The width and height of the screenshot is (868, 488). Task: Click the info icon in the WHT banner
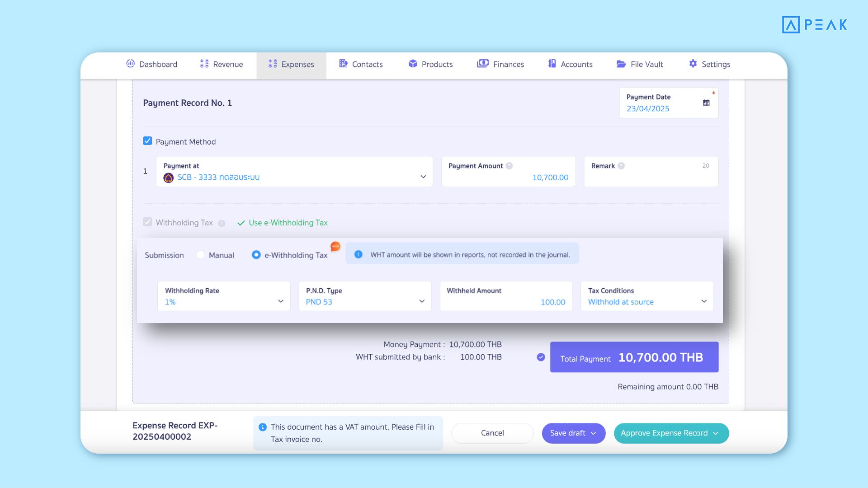(358, 254)
